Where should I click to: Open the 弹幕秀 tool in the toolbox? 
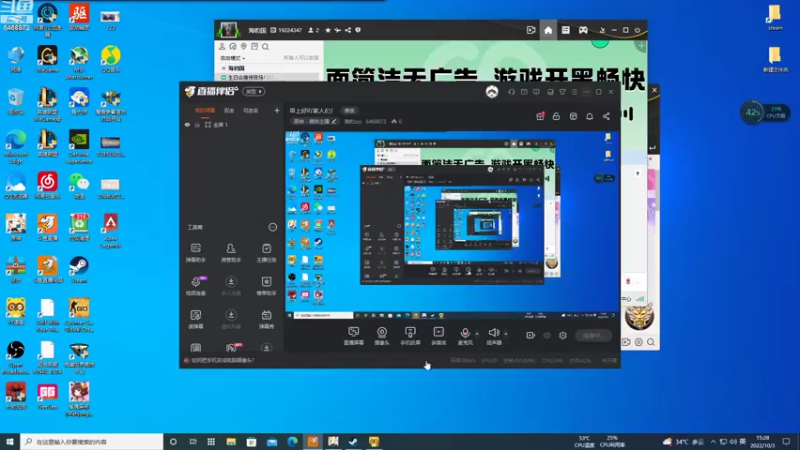coord(266,318)
